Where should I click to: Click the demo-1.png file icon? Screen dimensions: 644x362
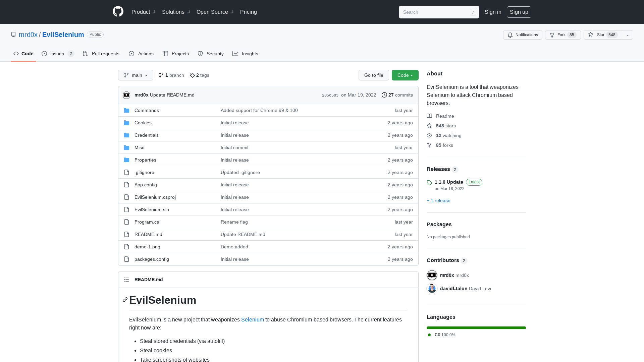coord(126,247)
